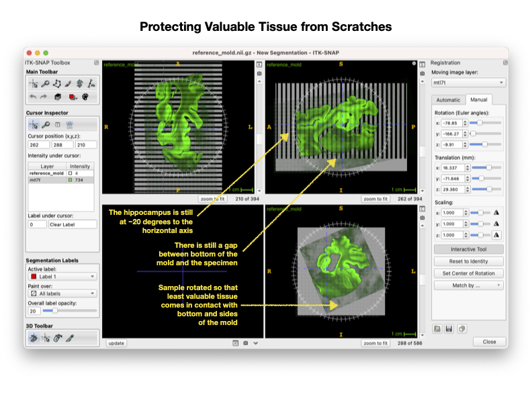This screenshot has width=532, height=411.
Task: Click the Reset to Identity button
Action: 469,261
